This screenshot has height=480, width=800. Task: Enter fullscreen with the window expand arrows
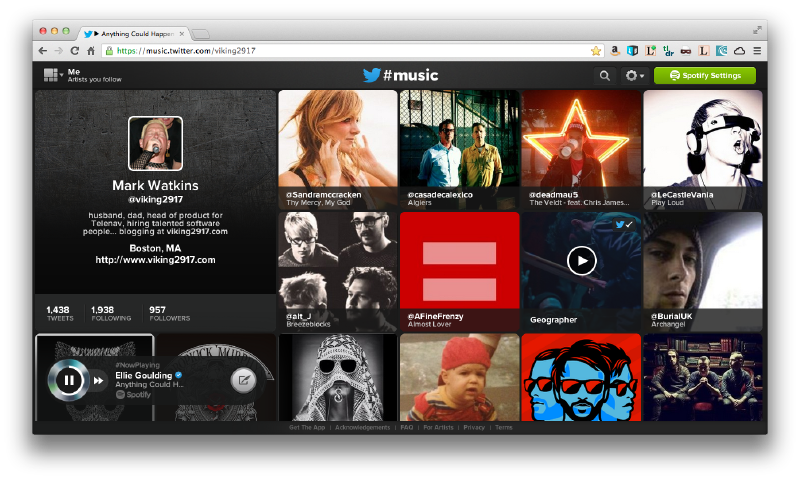757,31
